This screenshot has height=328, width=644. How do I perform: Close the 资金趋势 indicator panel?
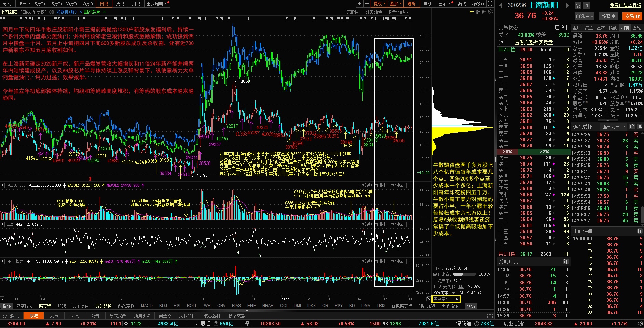(x=409, y=262)
